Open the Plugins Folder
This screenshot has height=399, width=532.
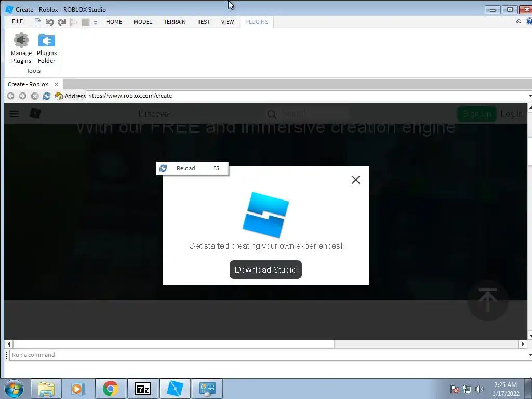[46, 48]
